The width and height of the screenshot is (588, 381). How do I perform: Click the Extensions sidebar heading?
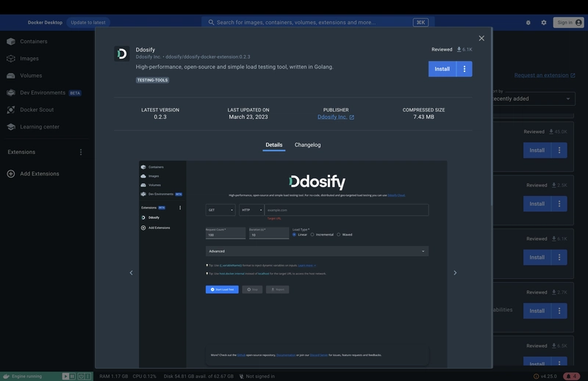[21, 152]
